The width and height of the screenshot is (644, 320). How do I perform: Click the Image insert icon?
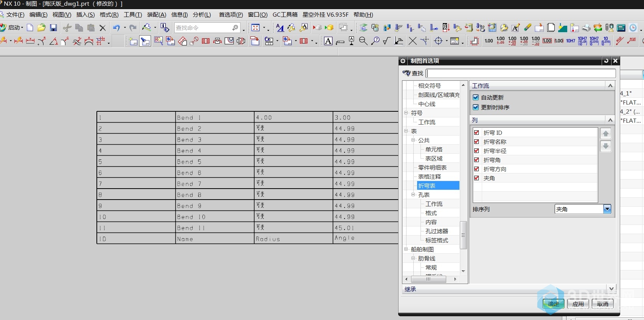coord(455,41)
